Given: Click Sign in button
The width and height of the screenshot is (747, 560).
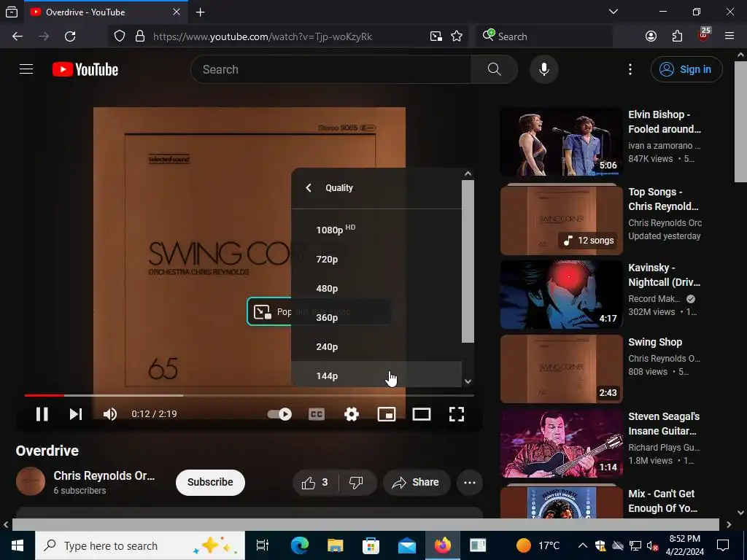Looking at the screenshot, I should click(x=686, y=69).
